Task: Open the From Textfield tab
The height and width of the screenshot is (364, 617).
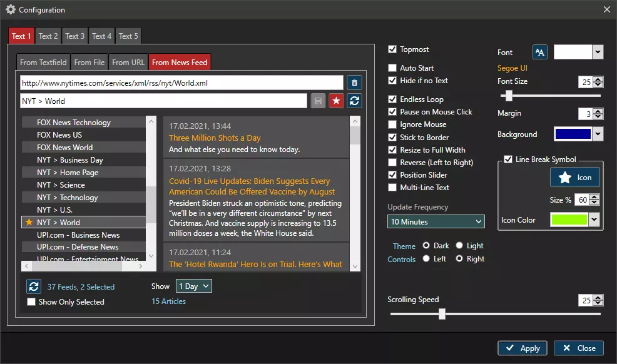Action: coord(43,62)
